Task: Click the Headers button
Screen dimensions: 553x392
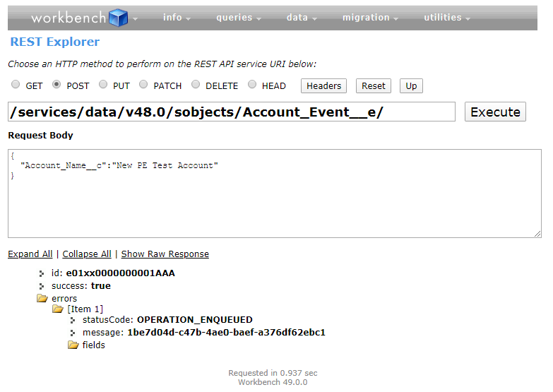Action: [x=323, y=85]
